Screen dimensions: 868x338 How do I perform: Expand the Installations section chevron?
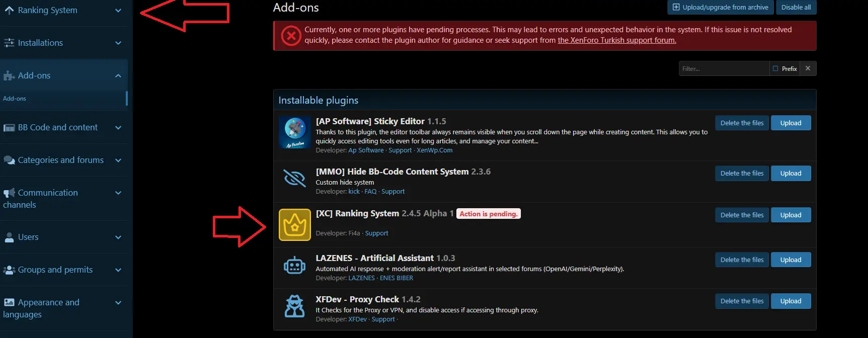click(x=118, y=43)
